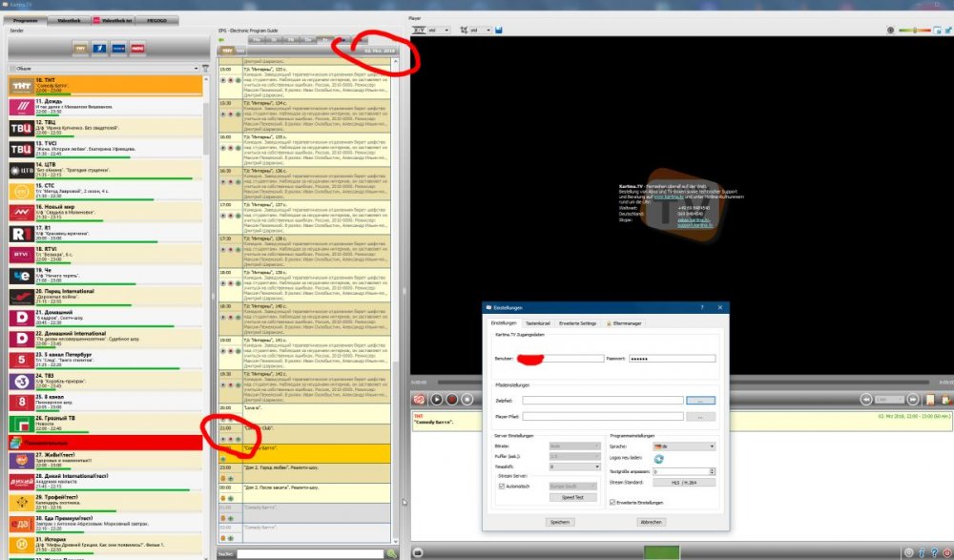Click the Speed Test button

[572, 497]
